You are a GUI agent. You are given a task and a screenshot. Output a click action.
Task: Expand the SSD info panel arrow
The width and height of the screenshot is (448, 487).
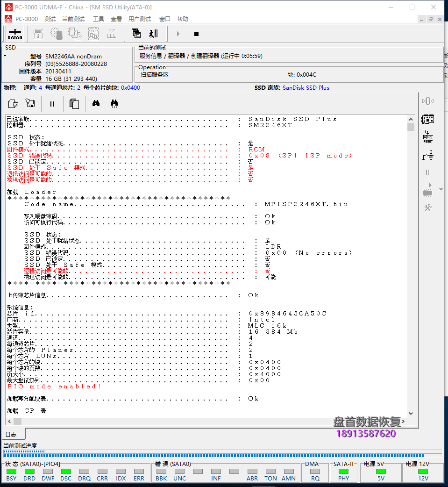[x=5, y=56]
